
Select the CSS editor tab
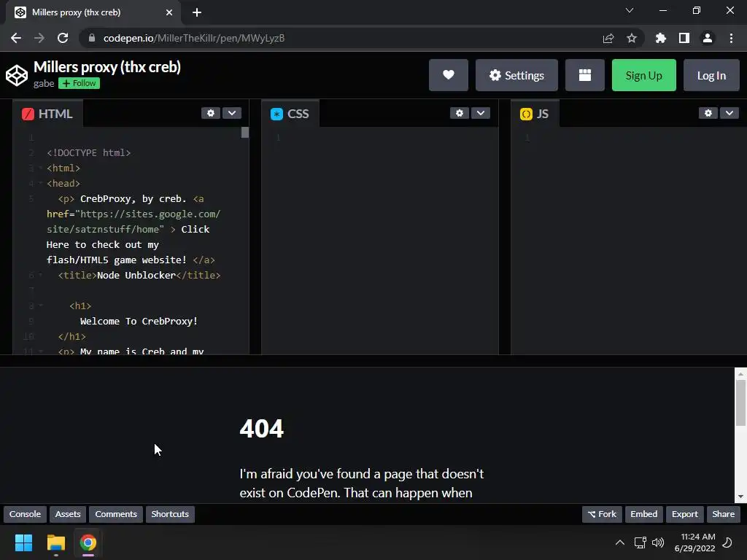coord(290,114)
